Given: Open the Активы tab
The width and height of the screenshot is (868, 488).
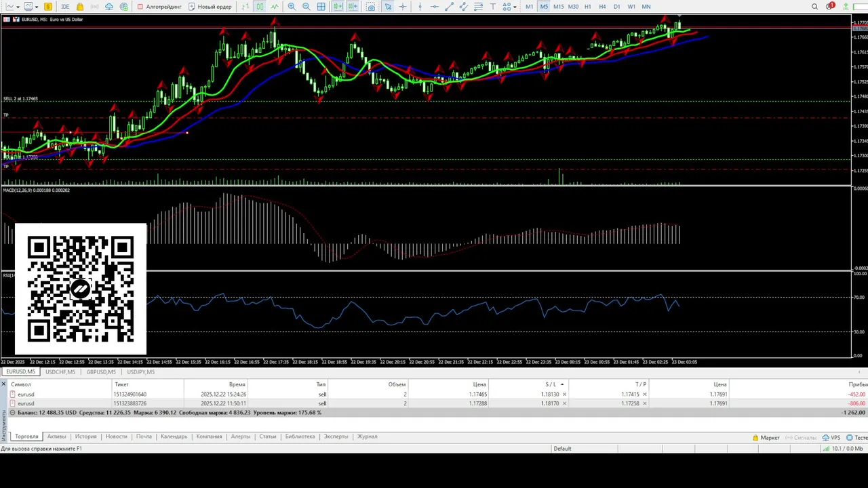Looking at the screenshot, I should (56, 436).
